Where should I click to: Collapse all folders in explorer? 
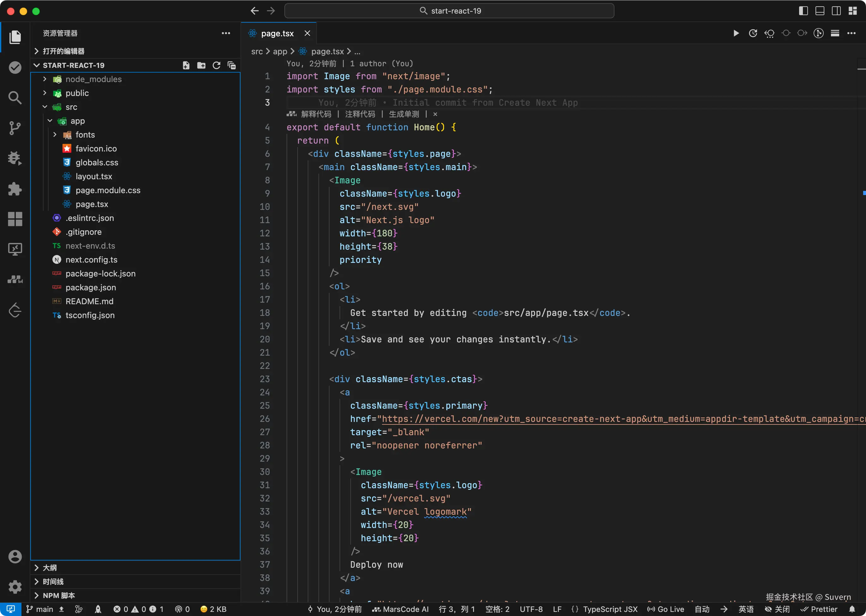coord(231,65)
